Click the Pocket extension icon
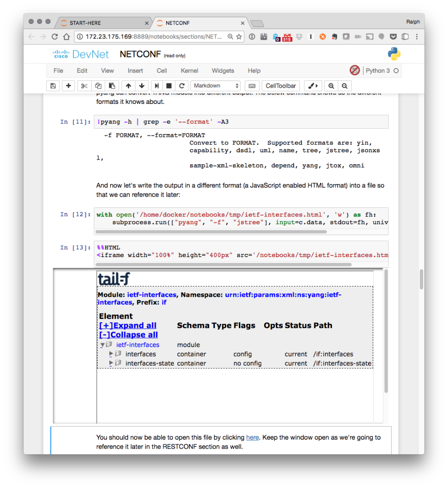The image size is (448, 488). coord(393,37)
